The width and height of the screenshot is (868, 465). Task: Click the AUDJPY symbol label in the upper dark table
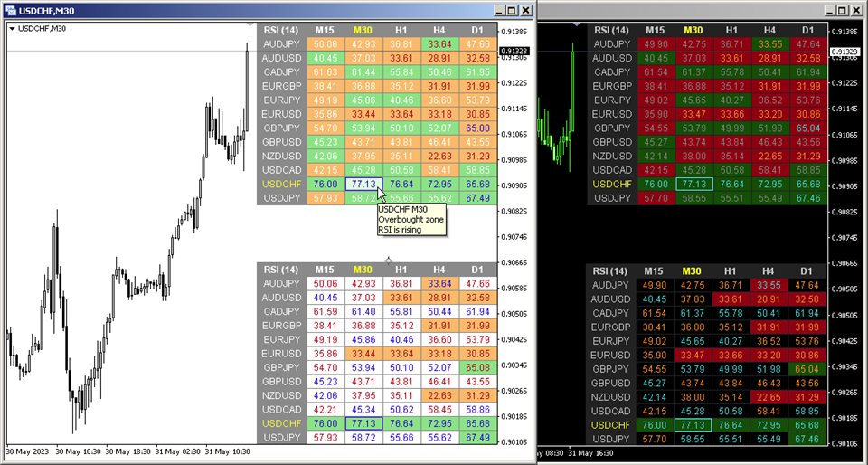[x=611, y=44]
